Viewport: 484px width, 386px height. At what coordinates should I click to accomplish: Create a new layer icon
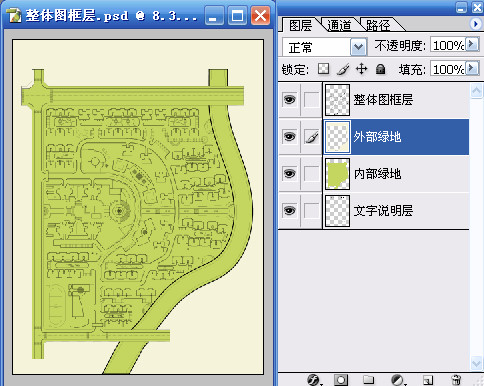[x=428, y=380]
